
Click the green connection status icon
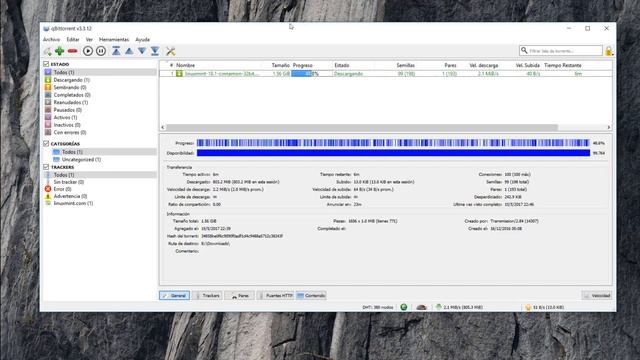coord(404,307)
